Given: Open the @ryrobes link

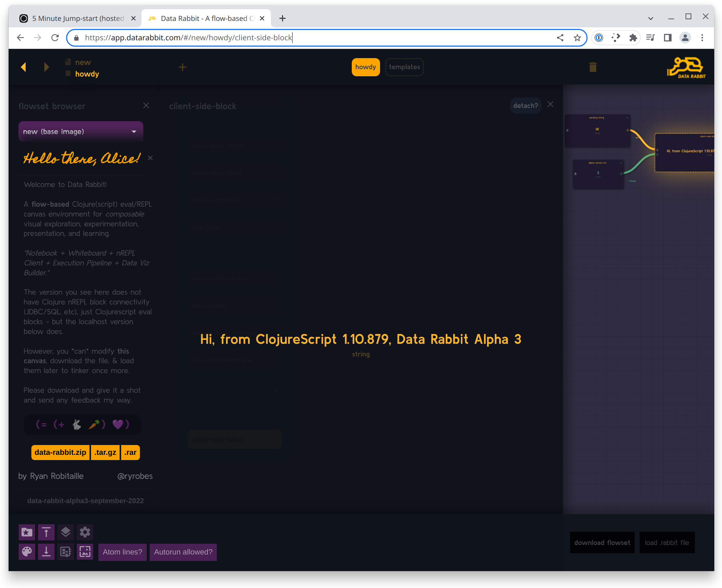Looking at the screenshot, I should point(135,476).
